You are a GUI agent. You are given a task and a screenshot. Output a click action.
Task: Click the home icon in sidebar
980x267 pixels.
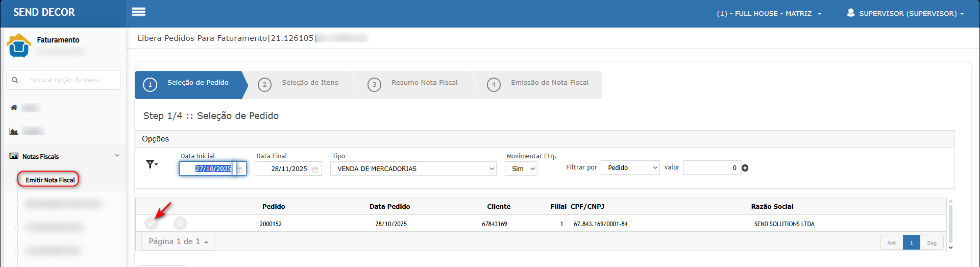(14, 108)
